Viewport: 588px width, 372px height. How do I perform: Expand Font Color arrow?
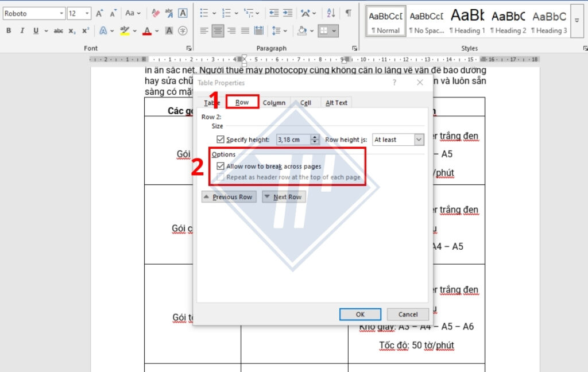[x=157, y=31]
